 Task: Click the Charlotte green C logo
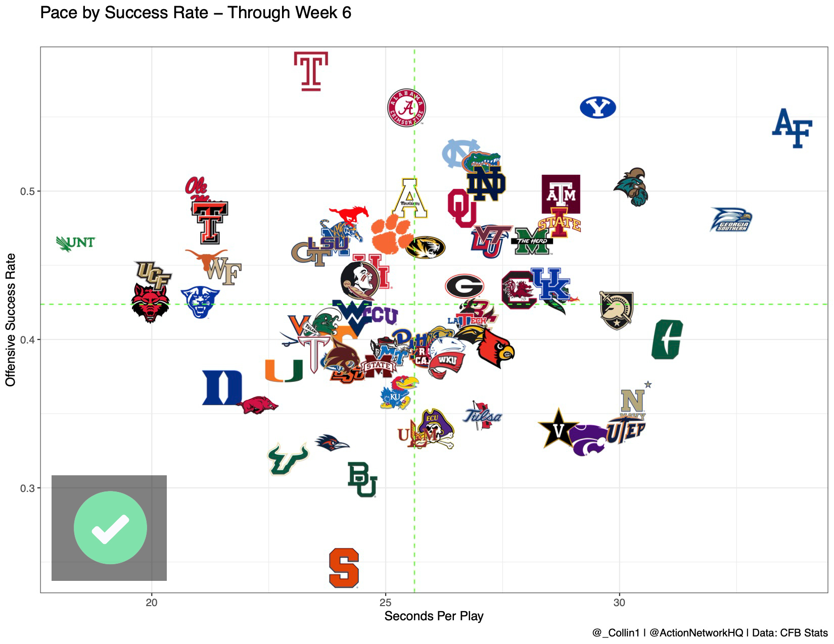point(667,339)
